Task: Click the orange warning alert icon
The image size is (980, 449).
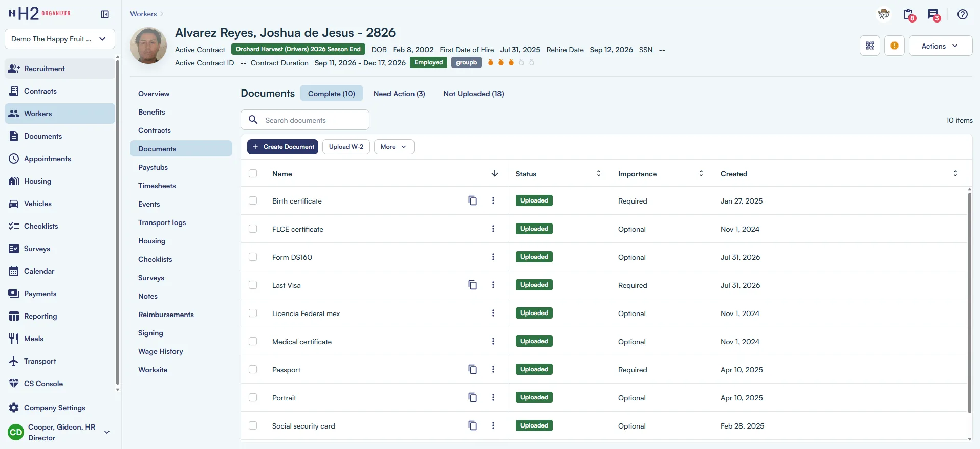Action: pos(894,46)
